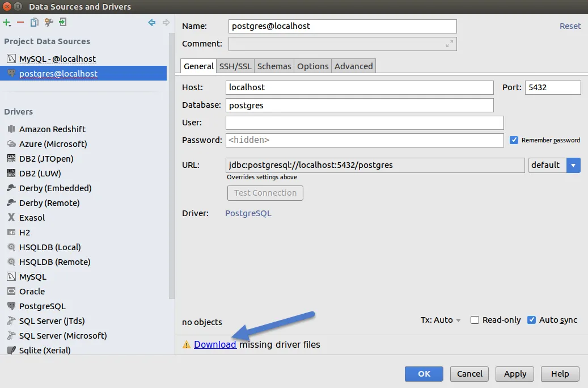Click the Apply button
The width and height of the screenshot is (588, 388).
(x=515, y=374)
